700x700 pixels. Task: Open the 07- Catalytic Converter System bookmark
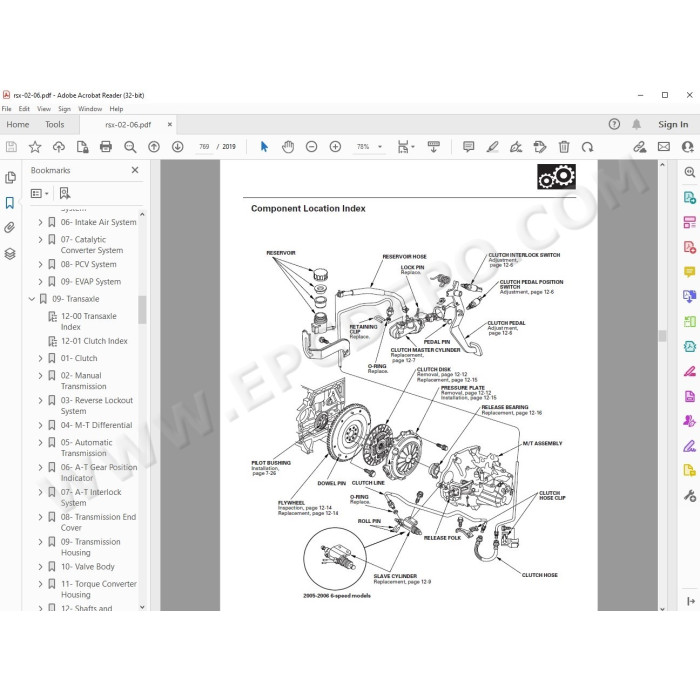point(92,245)
